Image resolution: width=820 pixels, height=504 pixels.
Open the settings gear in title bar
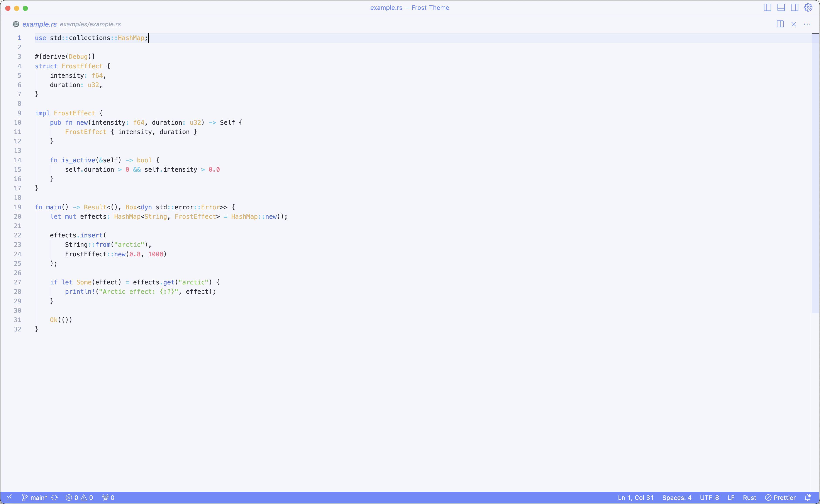(x=808, y=7)
